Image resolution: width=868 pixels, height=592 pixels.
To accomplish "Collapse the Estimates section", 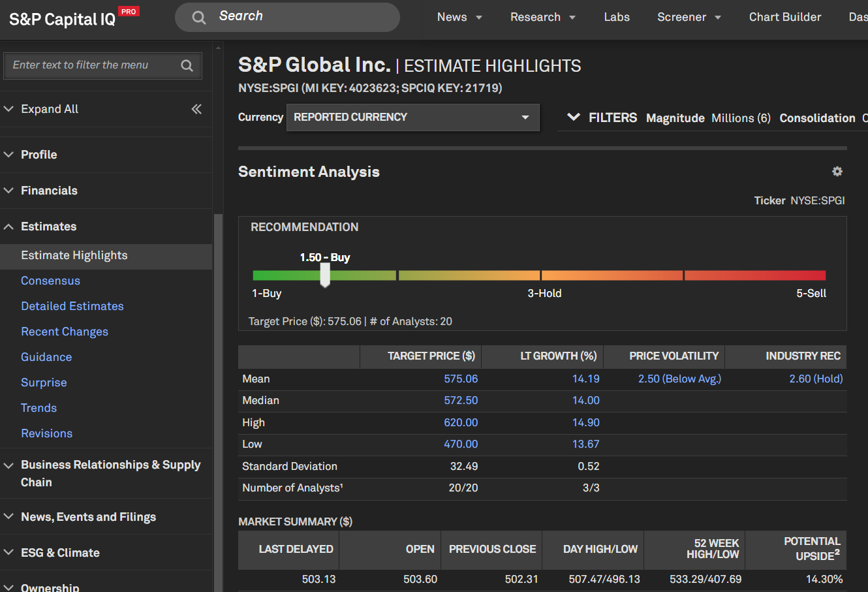I will tap(48, 226).
